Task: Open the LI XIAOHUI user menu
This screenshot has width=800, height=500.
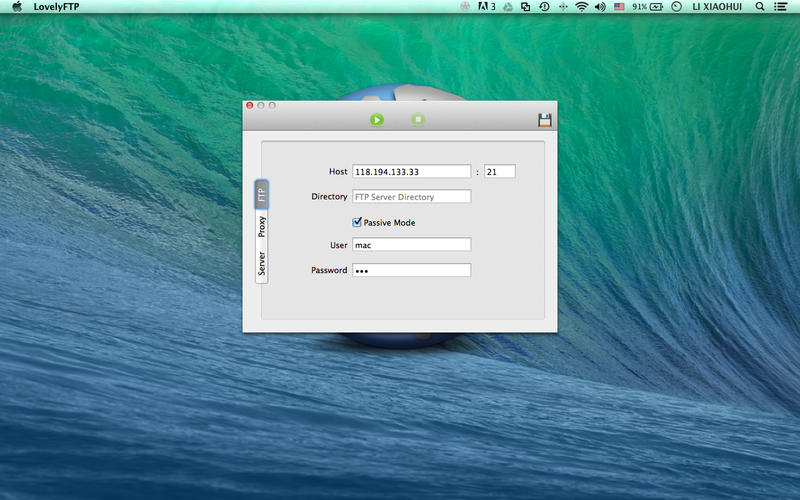Action: [718, 7]
